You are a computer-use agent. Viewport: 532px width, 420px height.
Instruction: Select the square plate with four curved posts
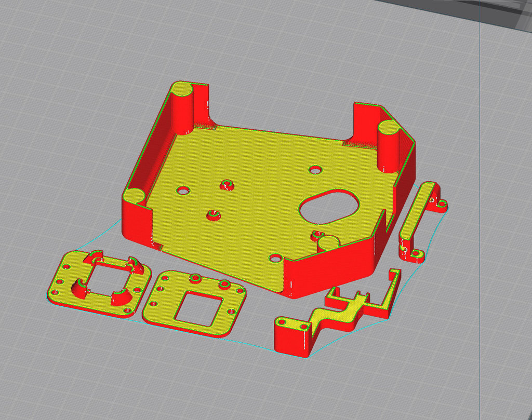(x=99, y=283)
